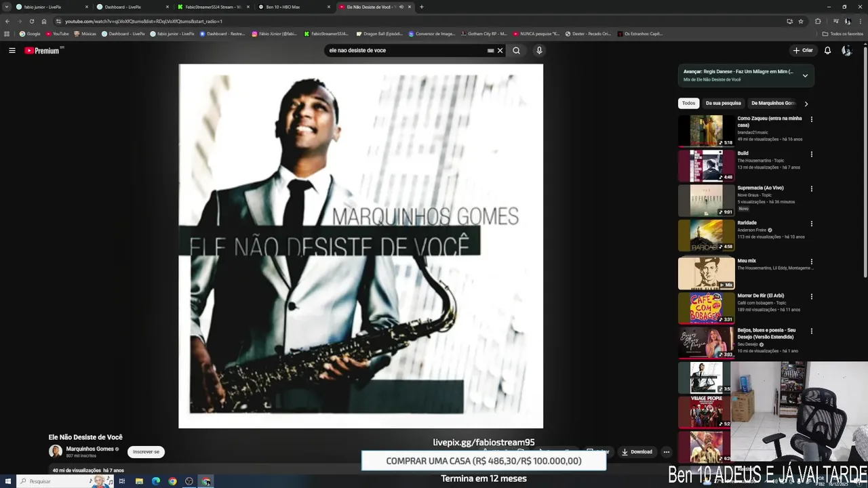Image resolution: width=868 pixels, height=488 pixels.
Task: Open a new browser tab
Action: 422,7
